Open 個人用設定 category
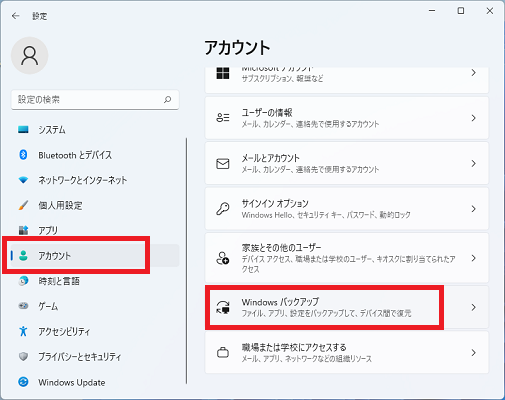The height and width of the screenshot is (400, 505). (95, 205)
